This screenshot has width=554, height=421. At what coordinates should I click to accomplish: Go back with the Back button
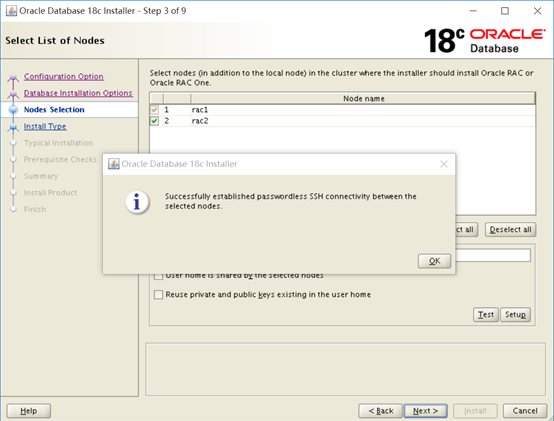pyautogui.click(x=381, y=411)
